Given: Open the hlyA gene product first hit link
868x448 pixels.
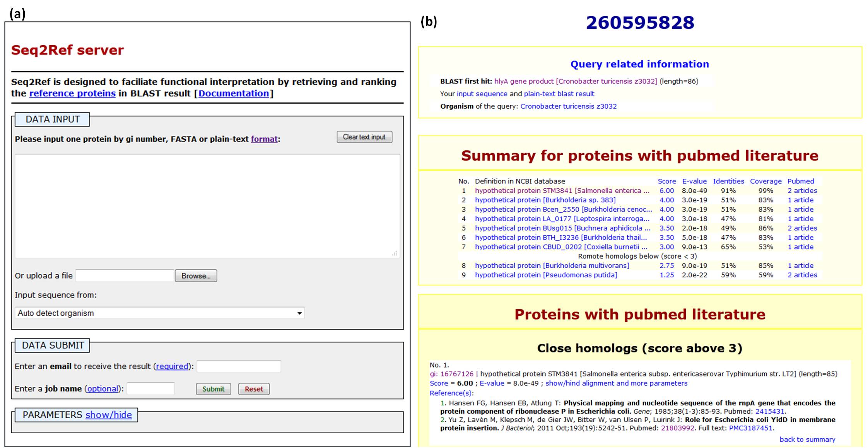Looking at the screenshot, I should [x=576, y=81].
